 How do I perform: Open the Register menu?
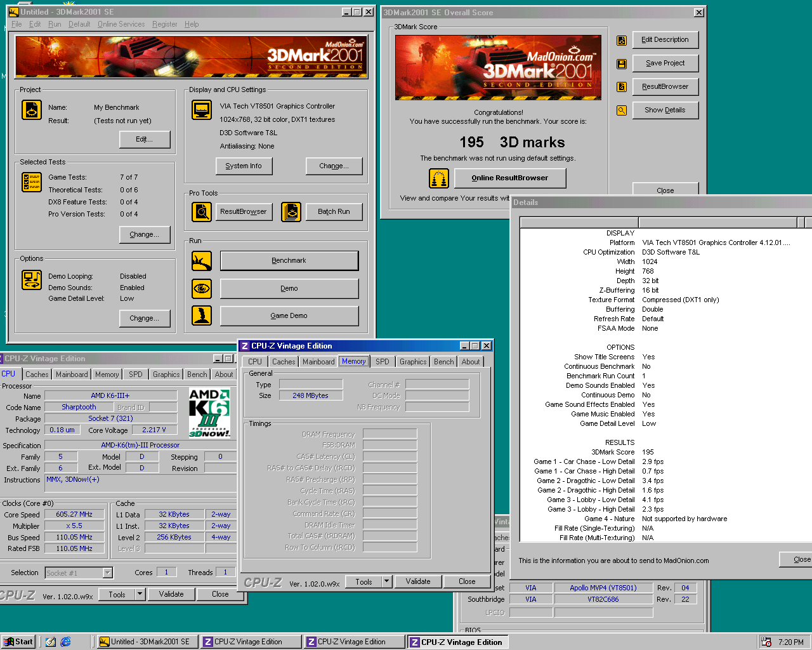tap(165, 24)
